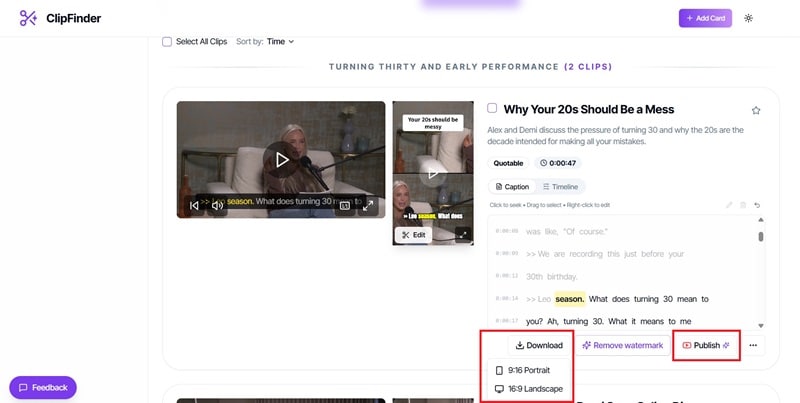Click the pencil edit caption icon
The height and width of the screenshot is (403, 800).
tap(729, 205)
